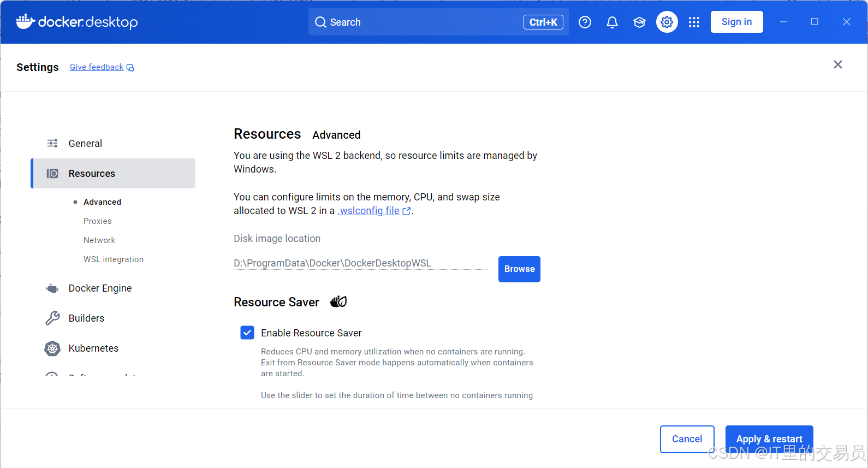Click the search magnifier icon
This screenshot has width=868, height=468.
point(320,22)
